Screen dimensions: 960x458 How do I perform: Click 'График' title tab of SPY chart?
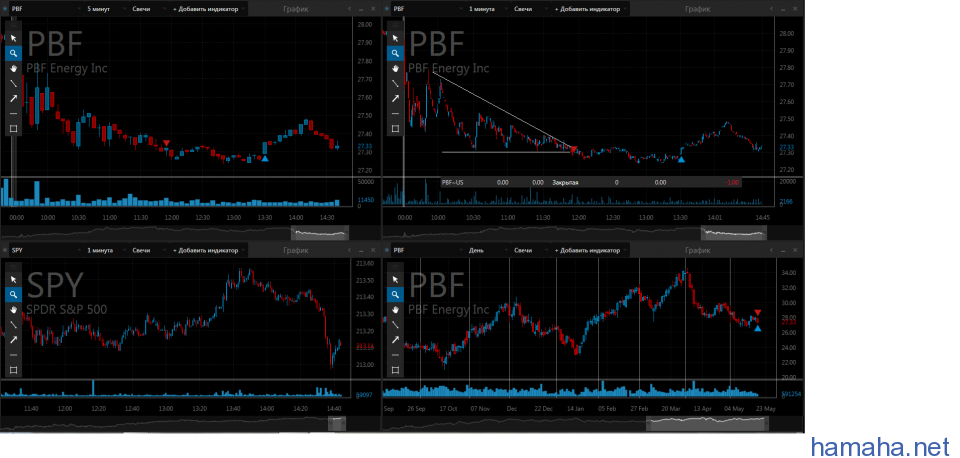pyautogui.click(x=296, y=250)
